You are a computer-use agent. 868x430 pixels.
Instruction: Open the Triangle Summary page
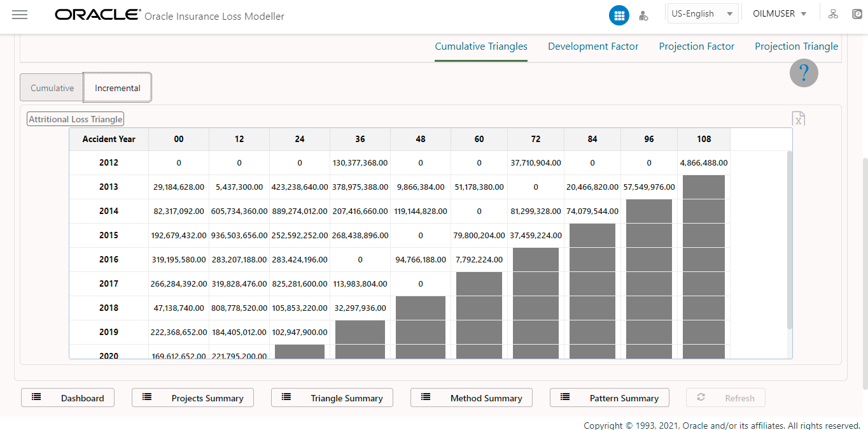332,398
